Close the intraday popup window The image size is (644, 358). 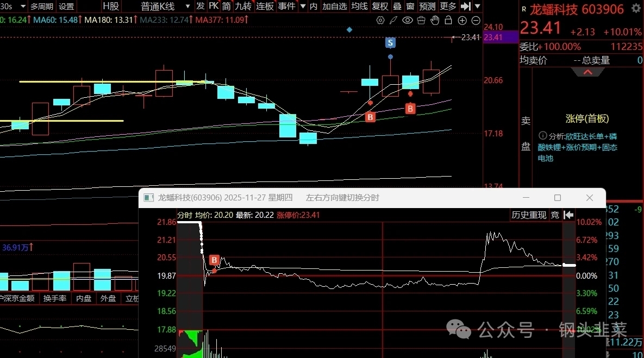(x=589, y=198)
